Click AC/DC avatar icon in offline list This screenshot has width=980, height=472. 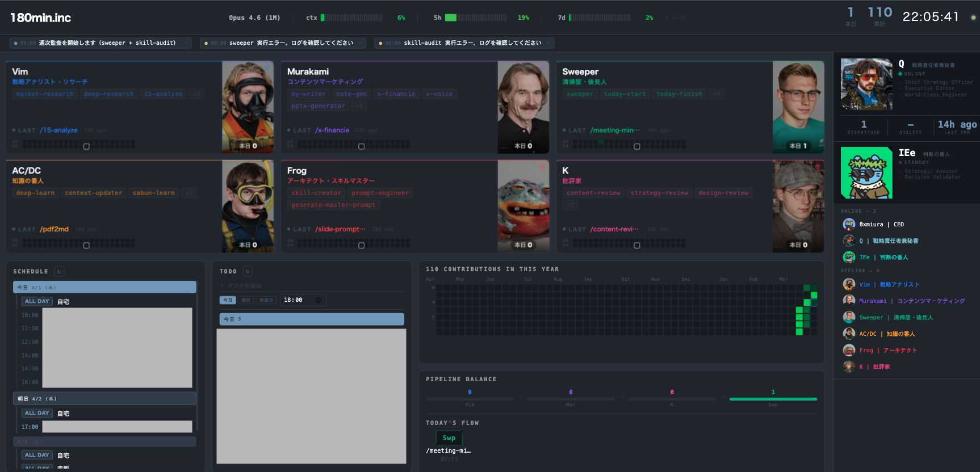(849, 334)
